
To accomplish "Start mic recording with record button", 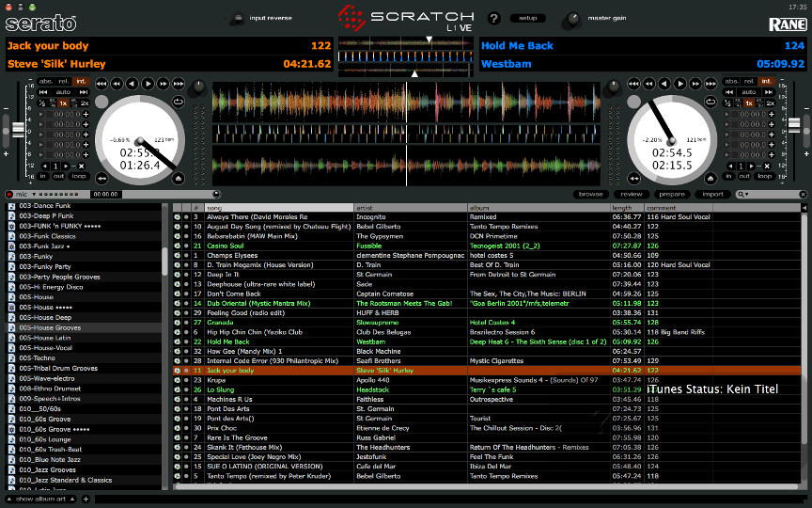I will tap(8, 195).
